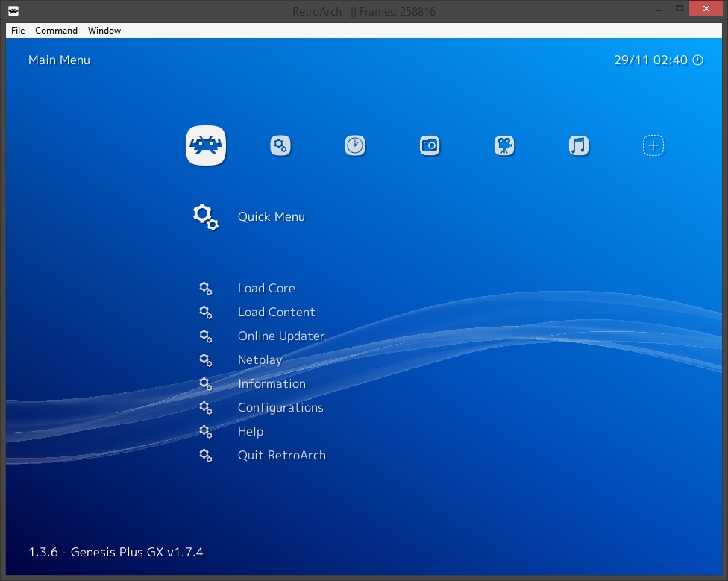Click the Add content plus icon
Viewport: 728px width, 581px height.
[653, 145]
